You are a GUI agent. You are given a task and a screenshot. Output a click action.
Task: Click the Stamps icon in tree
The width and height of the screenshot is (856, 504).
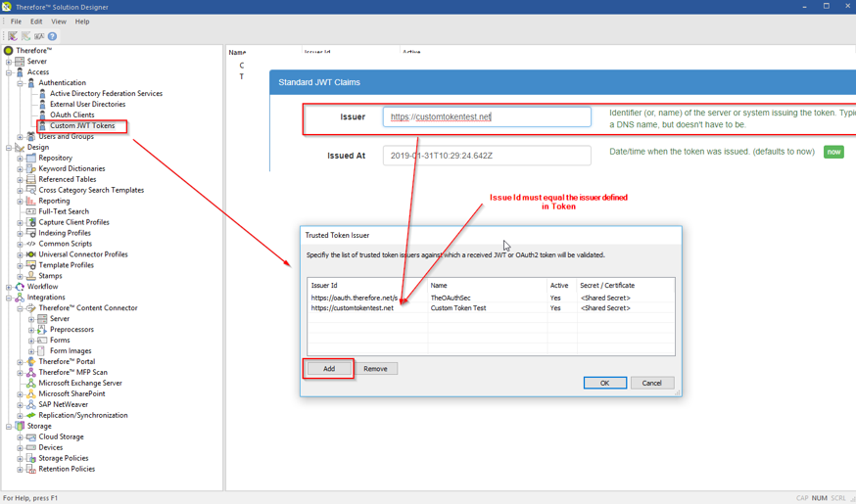click(x=31, y=276)
